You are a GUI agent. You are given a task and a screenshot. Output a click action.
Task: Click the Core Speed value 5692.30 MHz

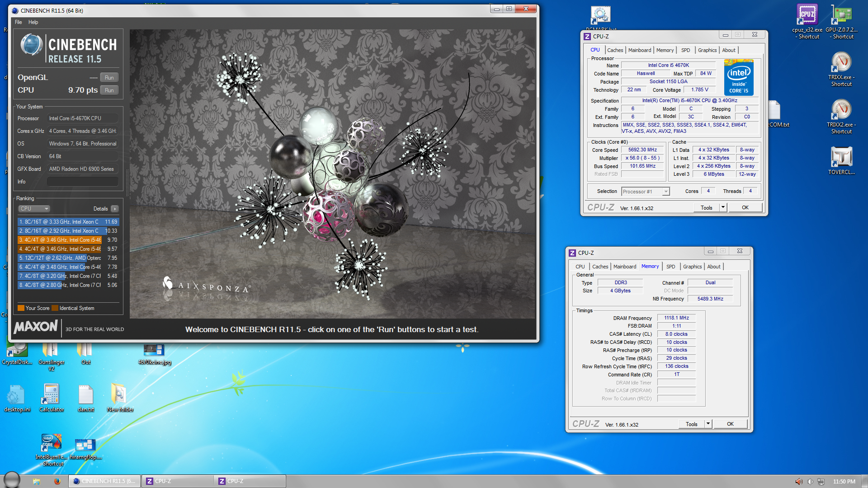(x=642, y=150)
